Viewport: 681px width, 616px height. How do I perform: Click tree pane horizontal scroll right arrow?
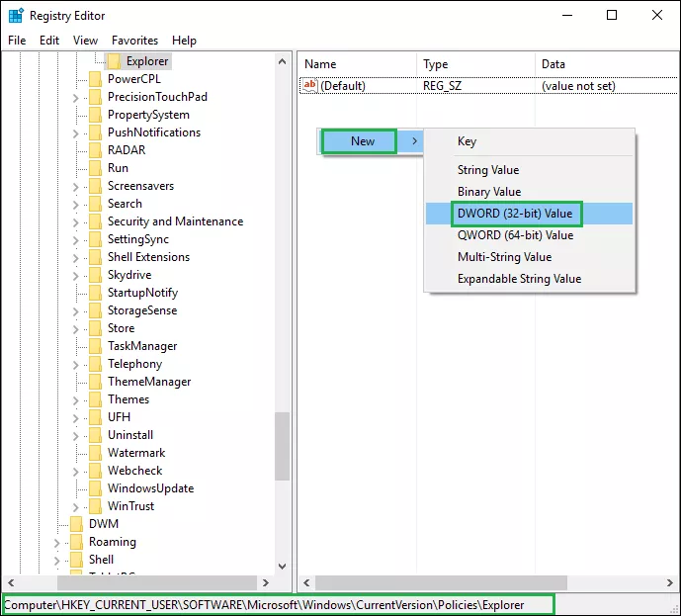click(265, 582)
